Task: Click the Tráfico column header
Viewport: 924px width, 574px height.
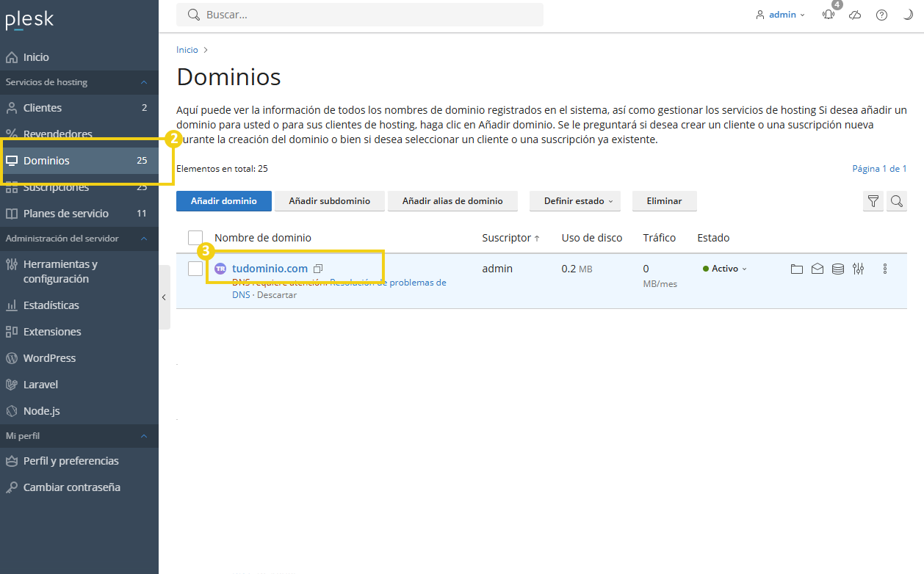Action: click(x=660, y=238)
